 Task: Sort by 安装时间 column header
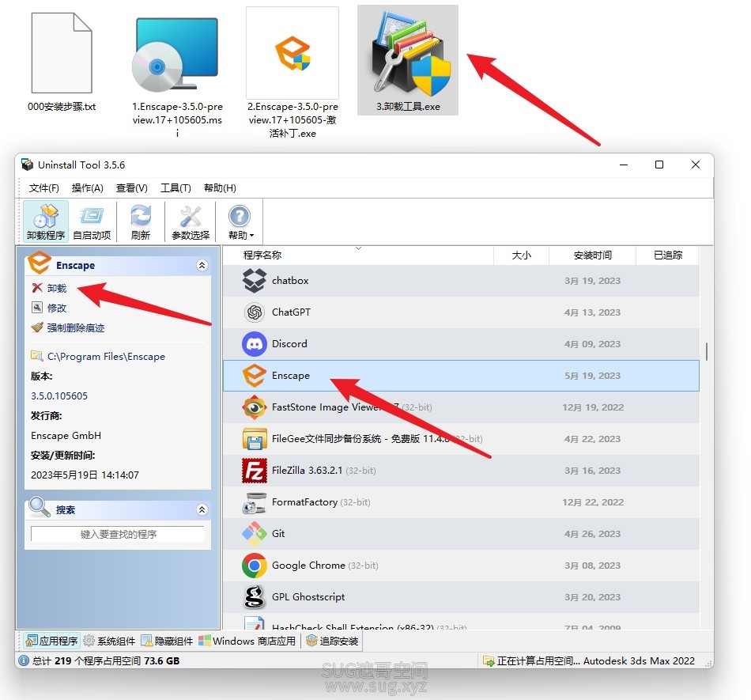click(592, 255)
